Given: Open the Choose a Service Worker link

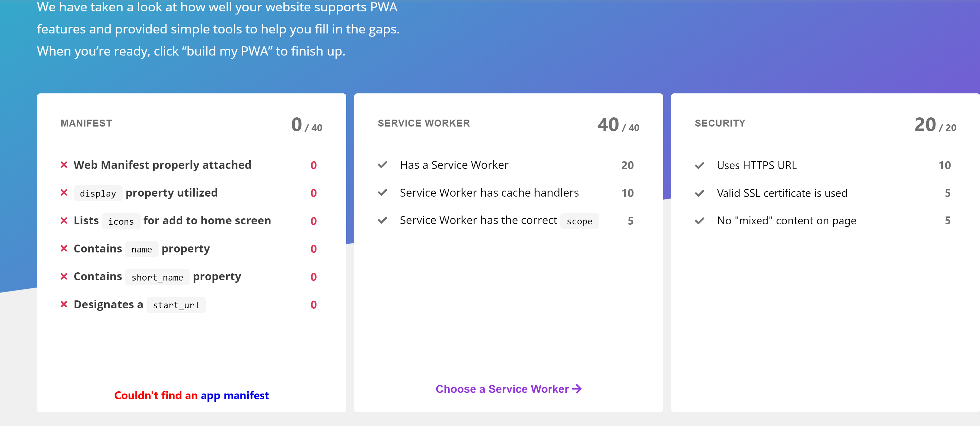Looking at the screenshot, I should pyautogui.click(x=508, y=389).
